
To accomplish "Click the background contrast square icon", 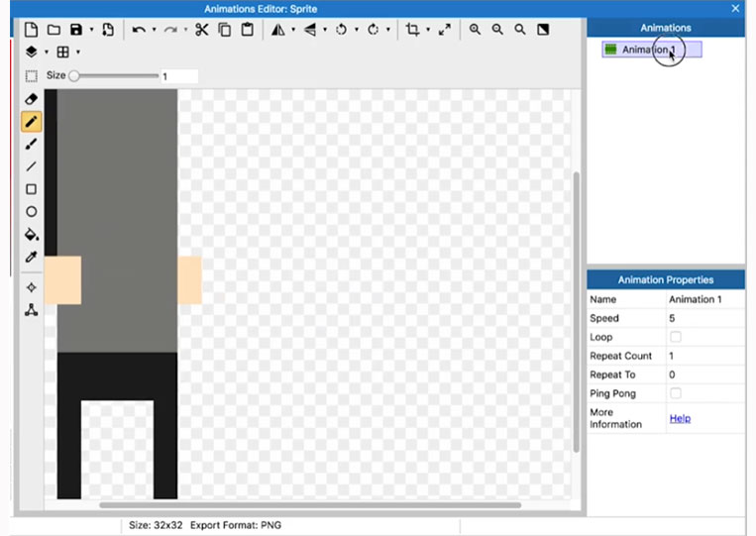I will point(543,30).
